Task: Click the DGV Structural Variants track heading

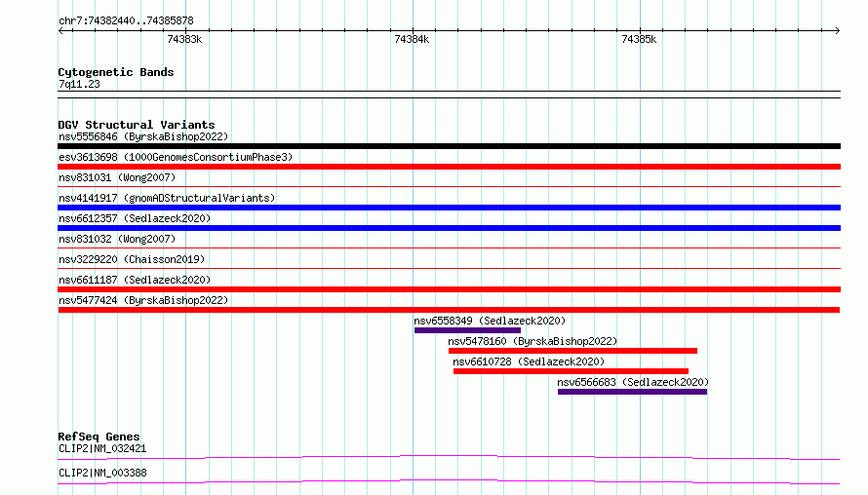Action: point(137,125)
